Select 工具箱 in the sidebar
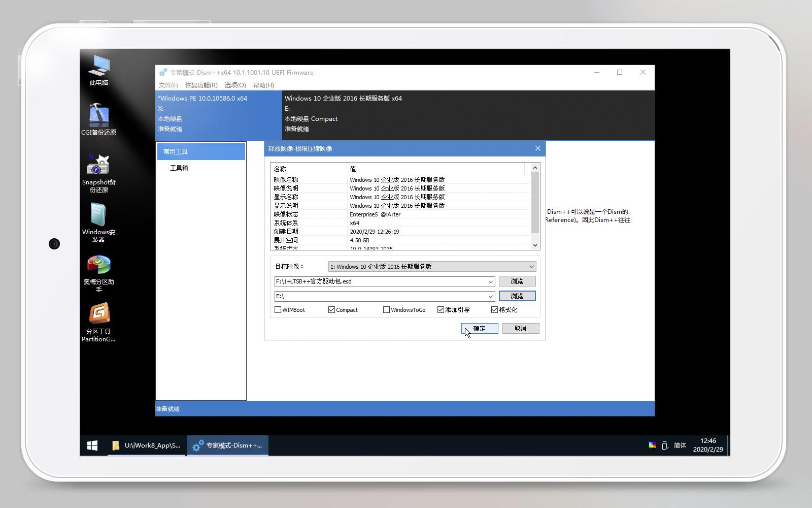Screen dimensions: 812x508 point(178,168)
